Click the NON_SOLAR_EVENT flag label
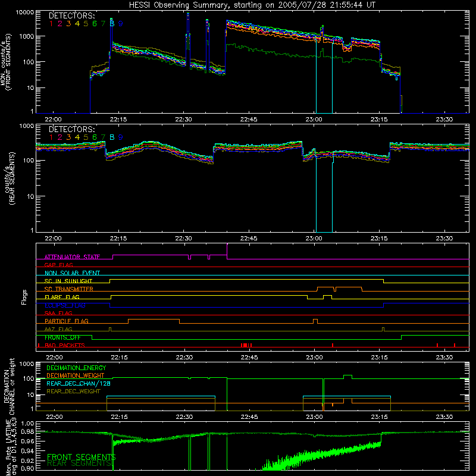Viewport: 476px width, 476px height. [72, 273]
